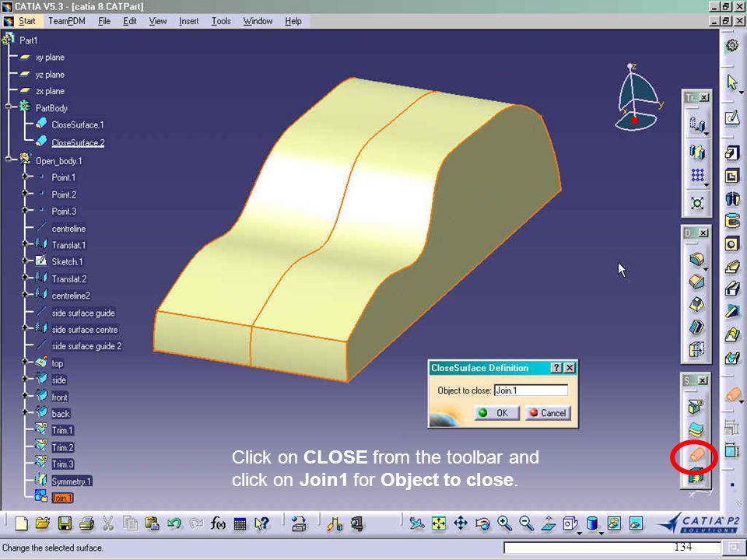Click the Formula f(x) icon
The height and width of the screenshot is (560, 747).
pos(218,523)
